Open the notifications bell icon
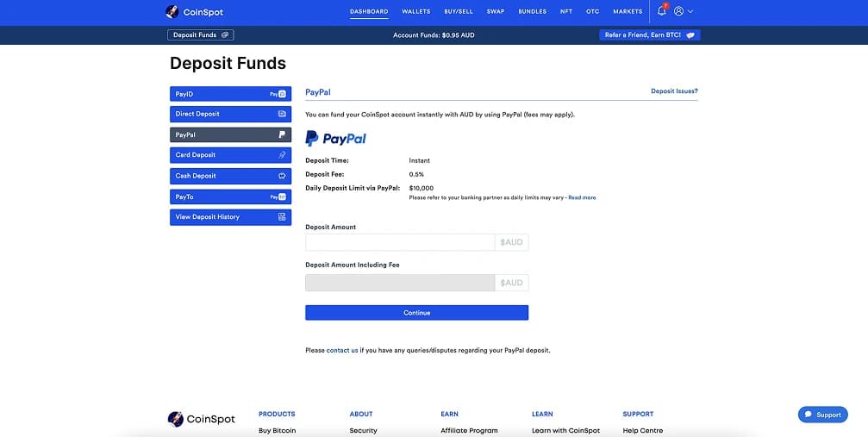The height and width of the screenshot is (437, 868). coord(661,10)
